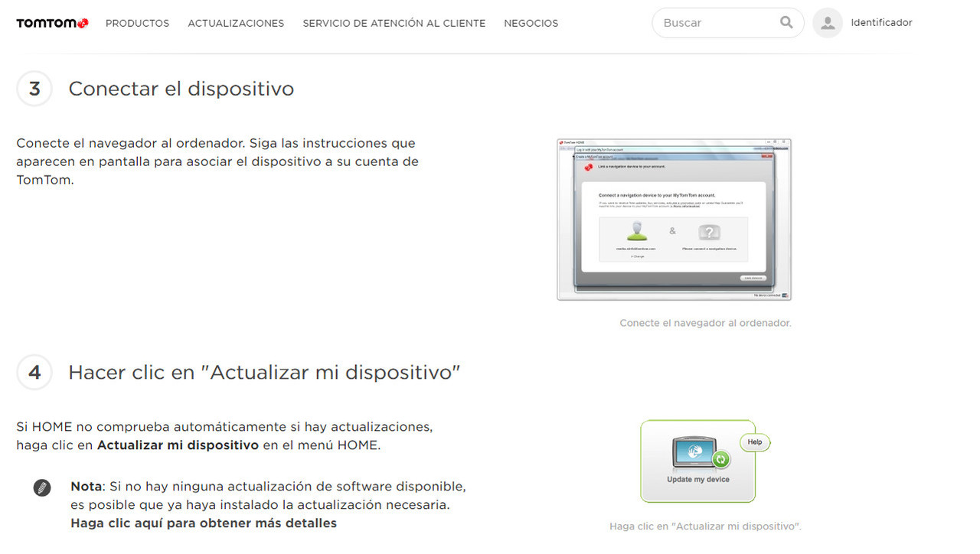980x554 pixels.
Task: Open the PRODUCTOS menu
Action: pos(137,23)
